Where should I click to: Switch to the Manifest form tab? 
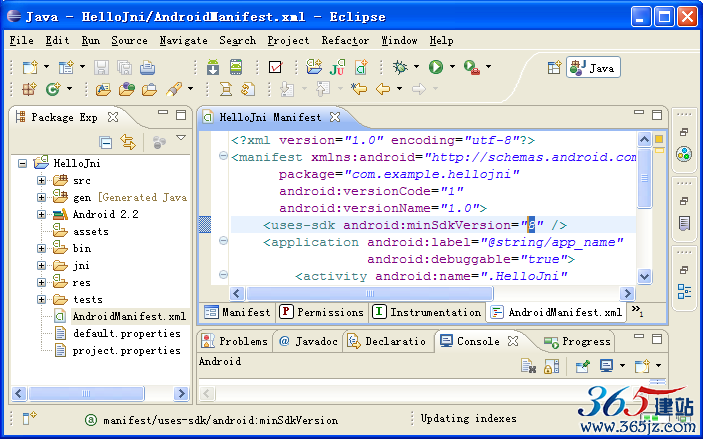pyautogui.click(x=238, y=312)
